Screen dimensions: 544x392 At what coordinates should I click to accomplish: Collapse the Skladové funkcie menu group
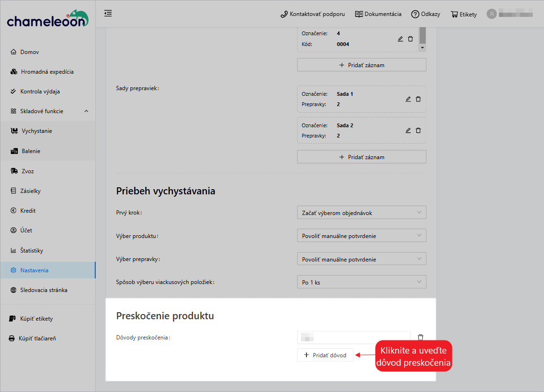(85, 111)
